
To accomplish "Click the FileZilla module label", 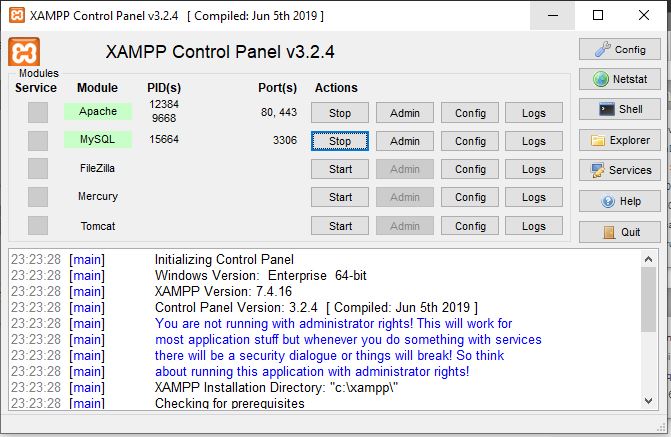I will tap(98, 168).
